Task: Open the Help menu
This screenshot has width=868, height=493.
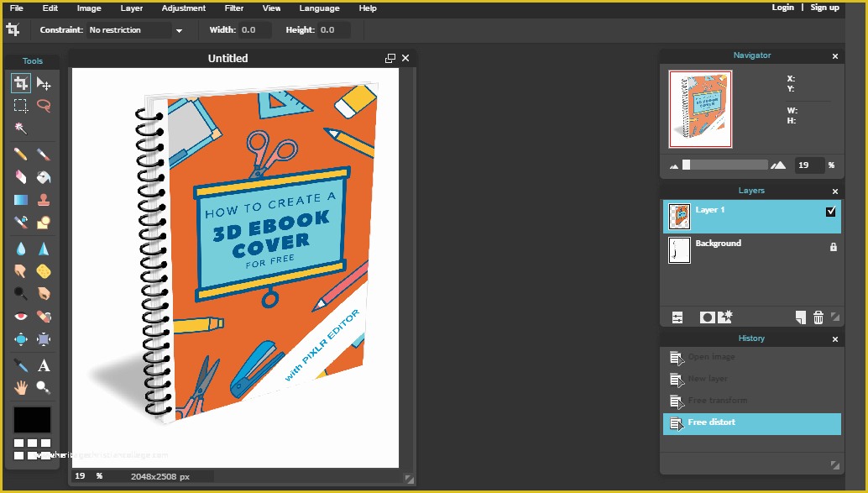Action: [368, 8]
